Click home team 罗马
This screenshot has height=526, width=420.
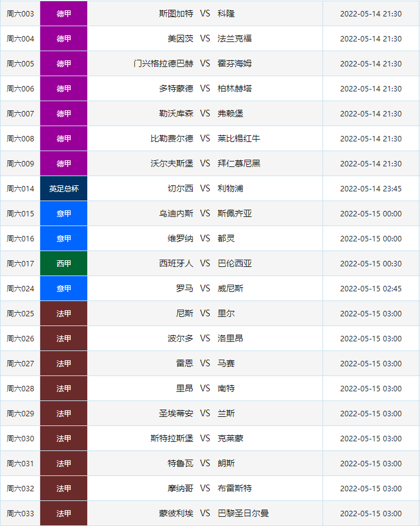(185, 288)
